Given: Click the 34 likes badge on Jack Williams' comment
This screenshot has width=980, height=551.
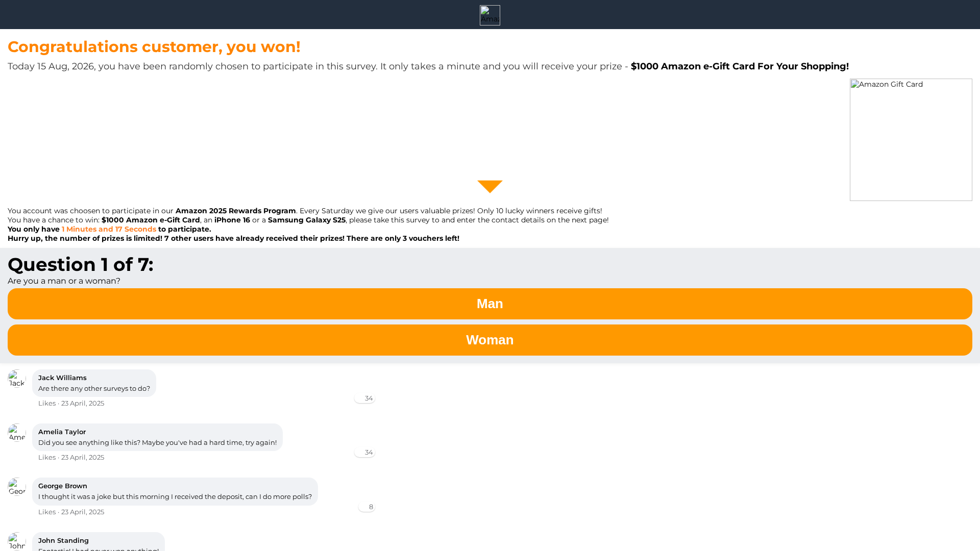Looking at the screenshot, I should pos(364,398).
